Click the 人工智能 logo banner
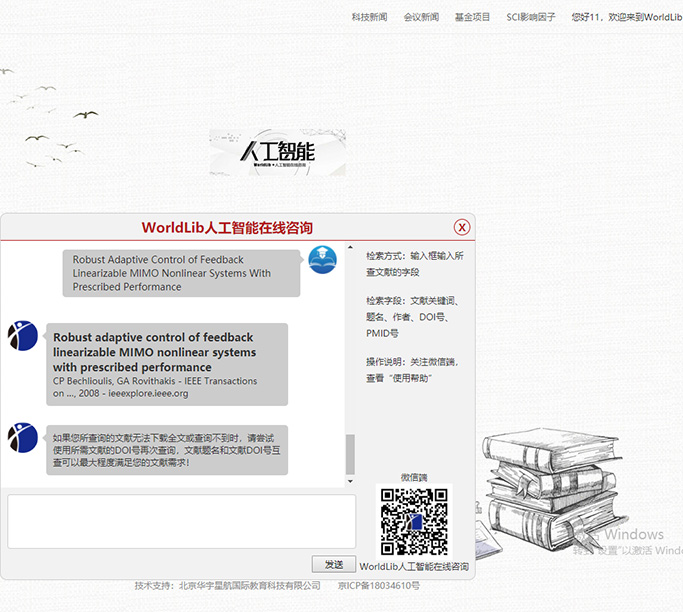683x612 pixels. [277, 152]
